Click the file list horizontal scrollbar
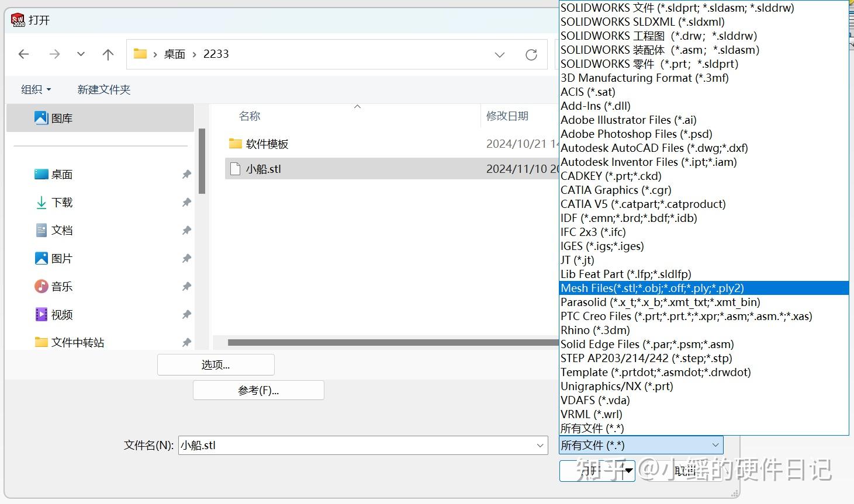This screenshot has height=504, width=854. (x=393, y=342)
